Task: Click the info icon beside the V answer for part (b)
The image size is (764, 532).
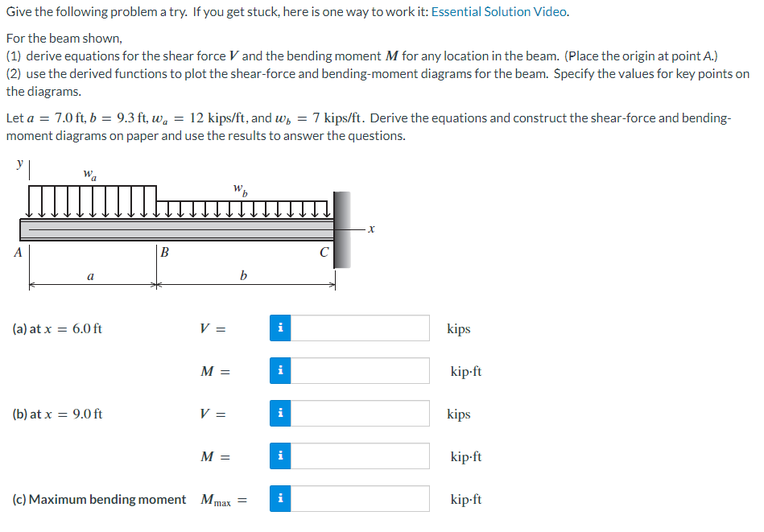Action: coord(280,413)
